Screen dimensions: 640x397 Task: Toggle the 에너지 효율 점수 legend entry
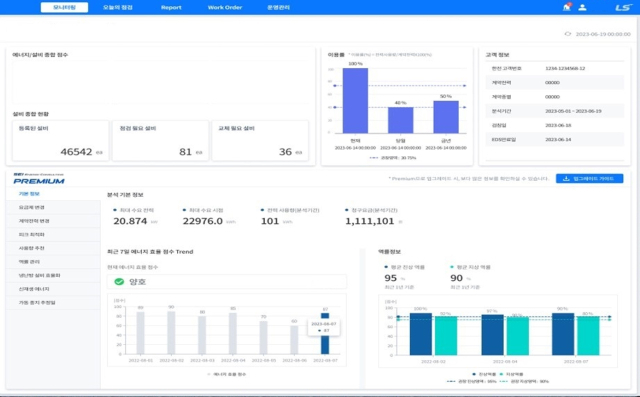pyautogui.click(x=227, y=374)
